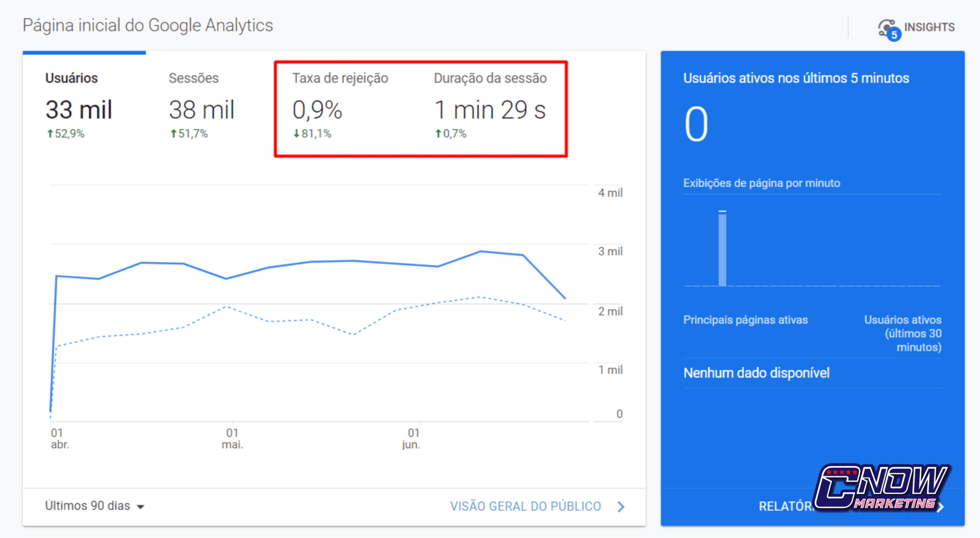Click the INSIGHTS label text

pos(929,27)
